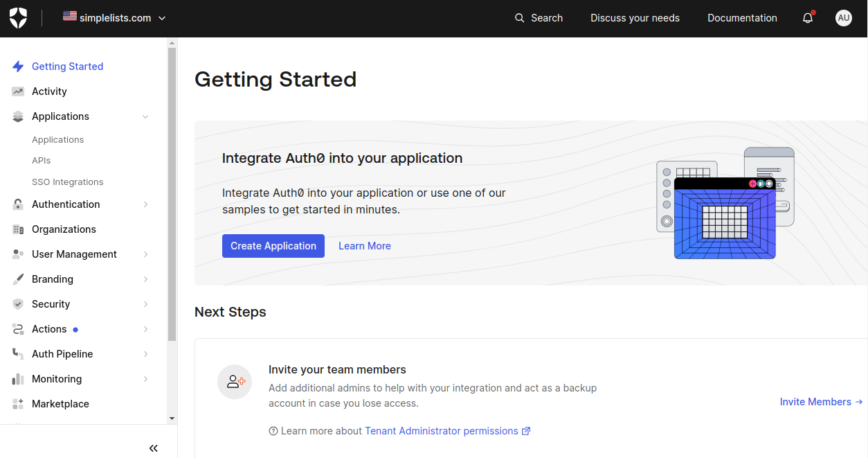Image resolution: width=868 pixels, height=458 pixels.
Task: Click the external link icon after permissions
Action: (526, 431)
